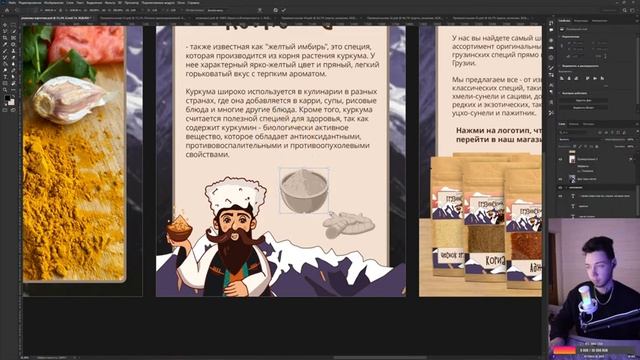The height and width of the screenshot is (360, 640).
Task: Toggle lock transparent pixels
Action: [574, 147]
